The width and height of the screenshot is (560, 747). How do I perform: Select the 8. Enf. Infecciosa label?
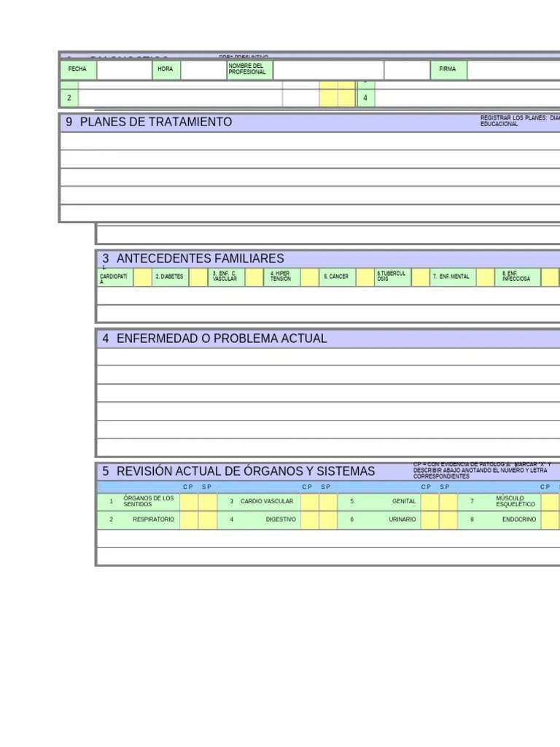click(x=516, y=276)
